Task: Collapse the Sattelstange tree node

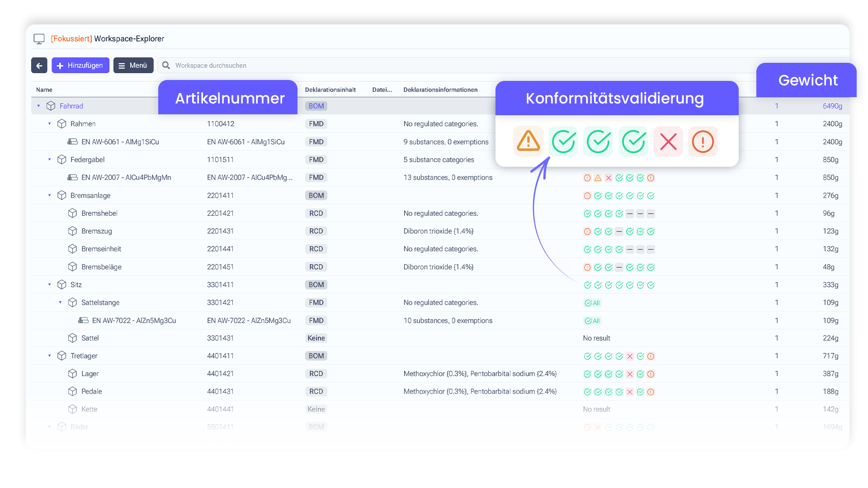Action: (61, 303)
